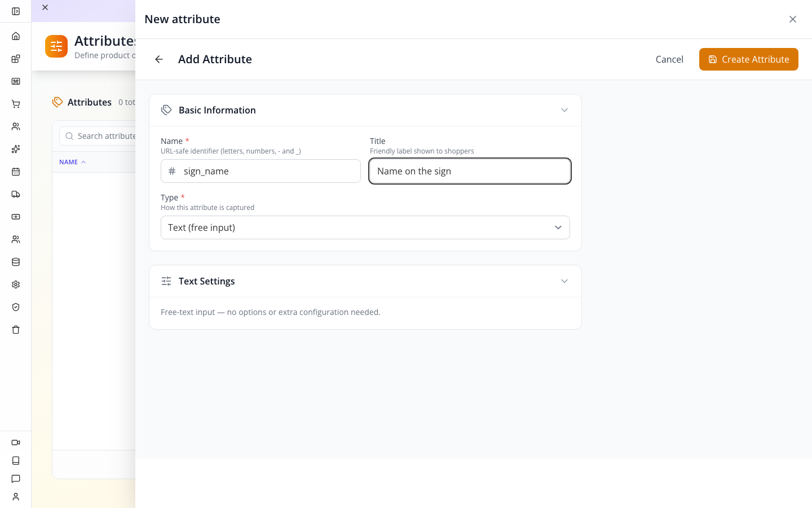
Task: Click Cancel
Action: (669, 59)
